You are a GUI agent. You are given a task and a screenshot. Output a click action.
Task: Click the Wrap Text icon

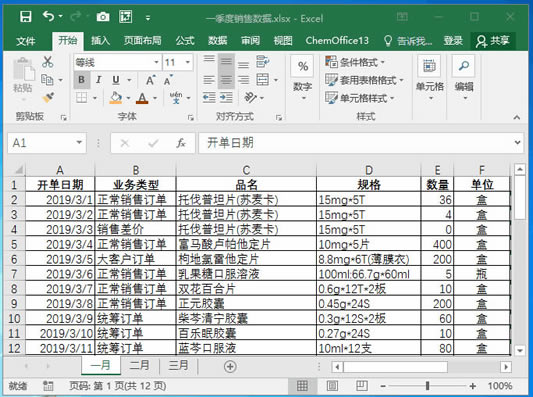tap(263, 61)
